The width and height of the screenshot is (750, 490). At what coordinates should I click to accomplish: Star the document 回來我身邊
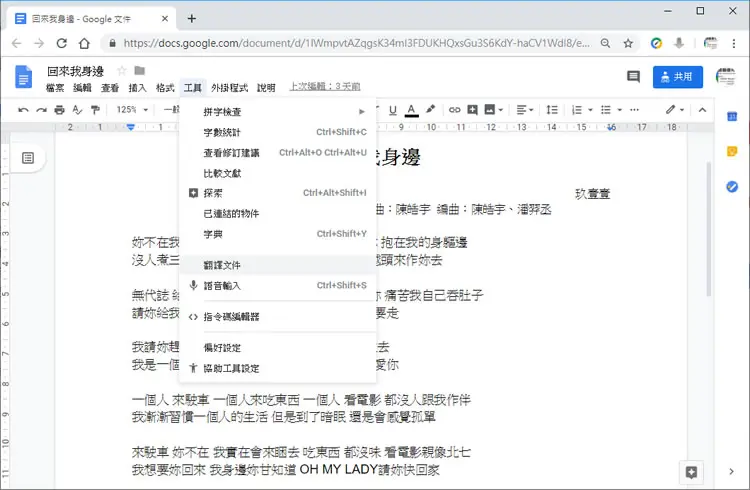tap(121, 71)
